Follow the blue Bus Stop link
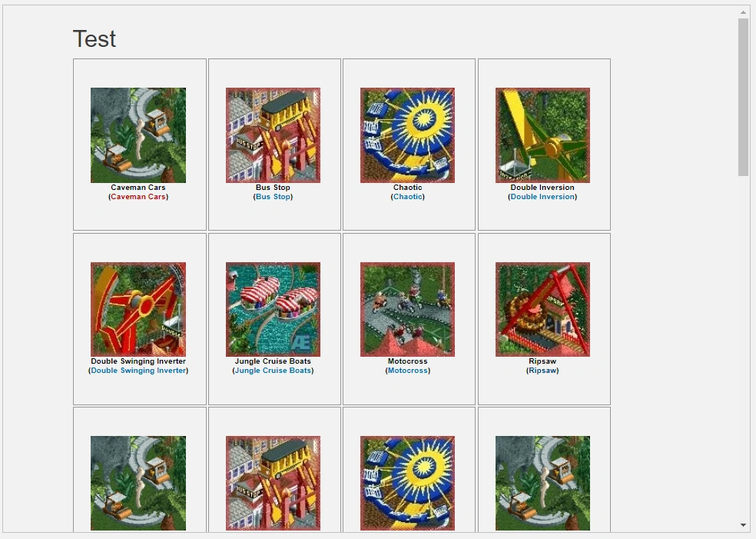The image size is (756, 539). (x=273, y=197)
